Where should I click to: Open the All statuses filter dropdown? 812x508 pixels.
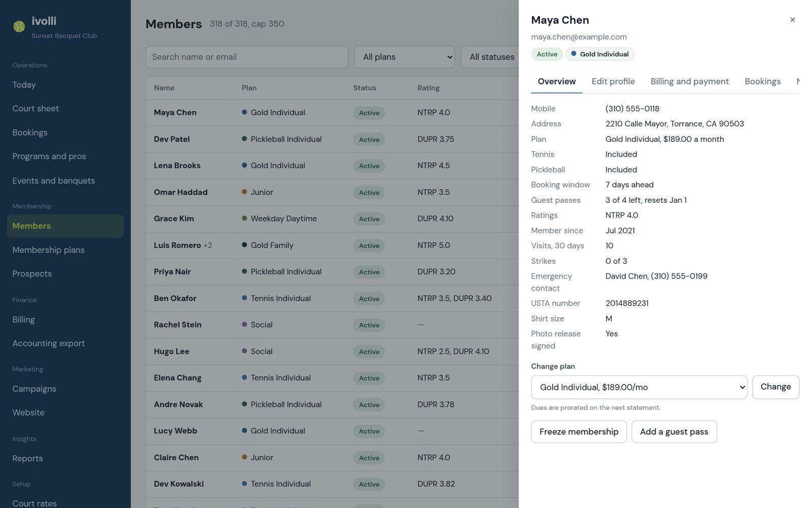[490, 57]
